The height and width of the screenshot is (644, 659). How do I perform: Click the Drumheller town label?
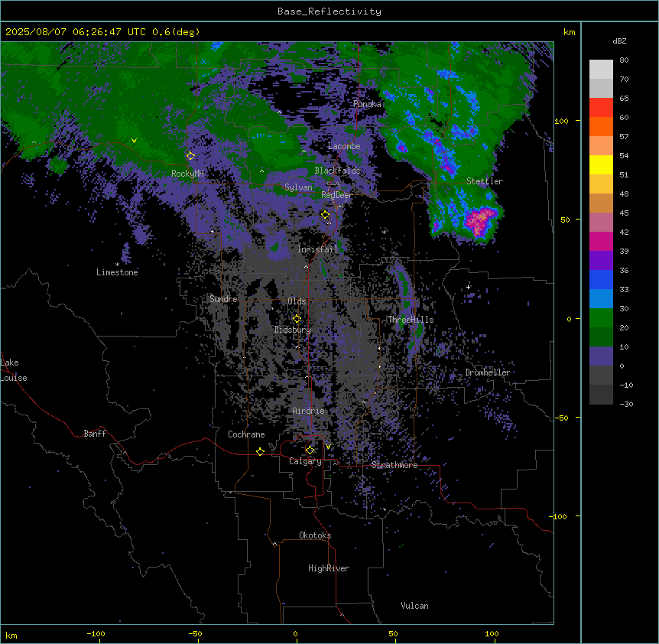point(488,372)
